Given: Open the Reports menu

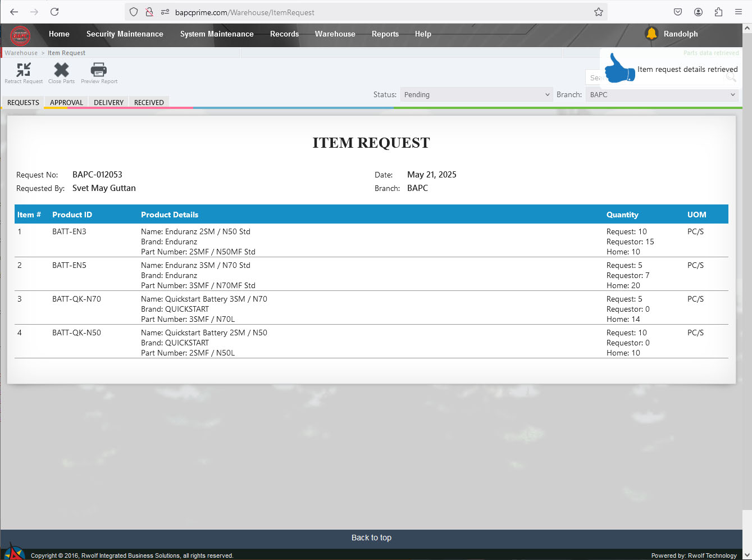Looking at the screenshot, I should pyautogui.click(x=385, y=34).
